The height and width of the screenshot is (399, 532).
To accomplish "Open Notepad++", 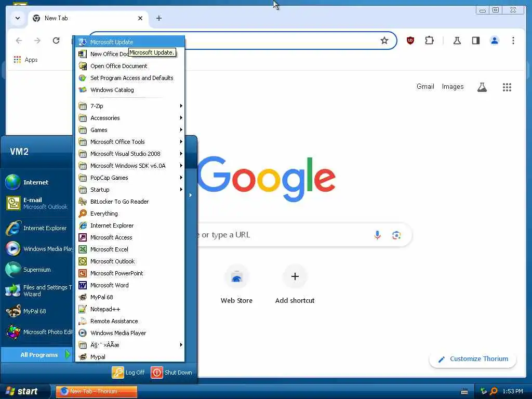I will coord(130,309).
